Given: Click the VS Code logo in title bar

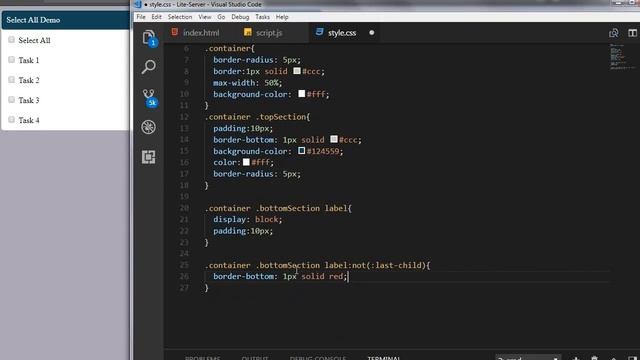Looking at the screenshot, I should point(138,4).
